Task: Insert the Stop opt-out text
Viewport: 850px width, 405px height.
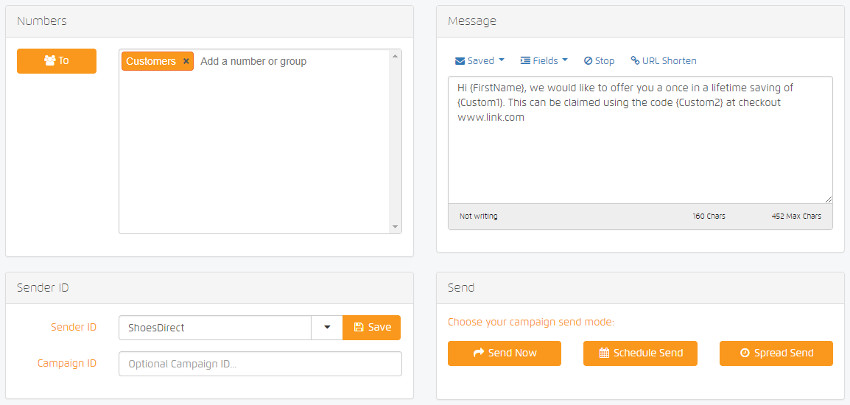Action: coord(599,61)
